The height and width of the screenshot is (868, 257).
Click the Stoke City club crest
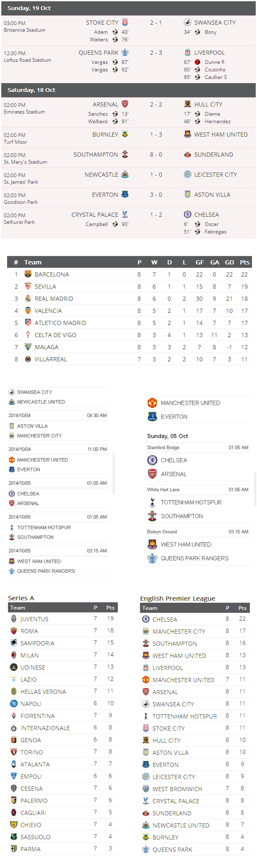pos(125,22)
